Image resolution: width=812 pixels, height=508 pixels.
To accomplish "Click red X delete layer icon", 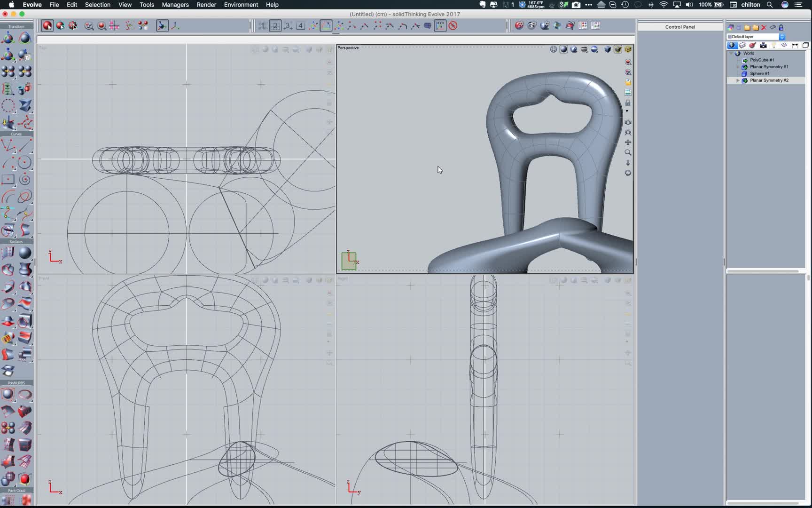I will 764,28.
